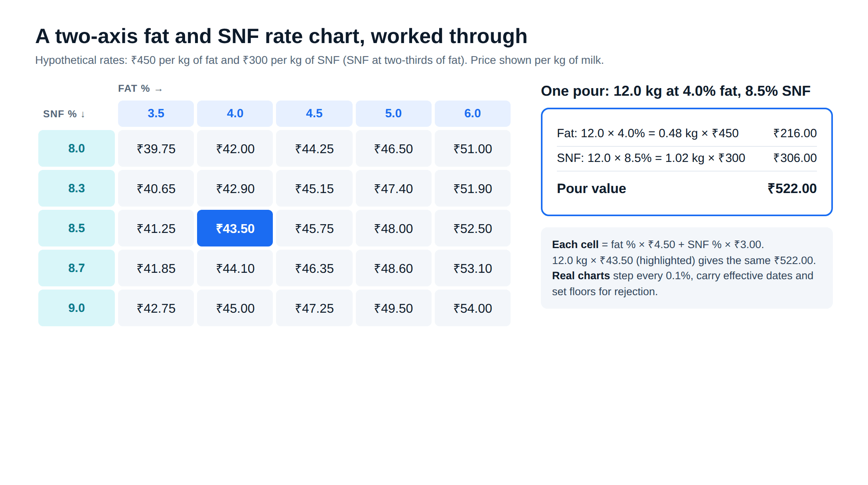Viewport: 868px width, 485px height.
Task: Click the ₹53.10 cell
Action: 473,268
